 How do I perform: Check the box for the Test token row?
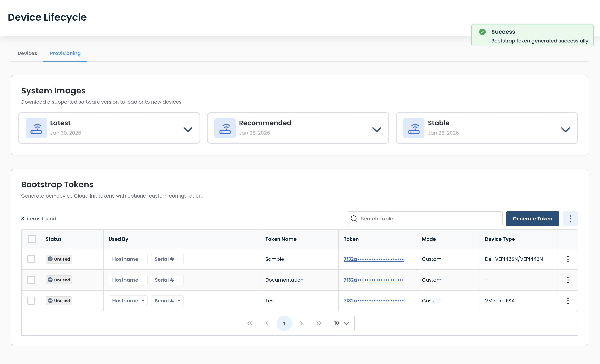(31, 301)
